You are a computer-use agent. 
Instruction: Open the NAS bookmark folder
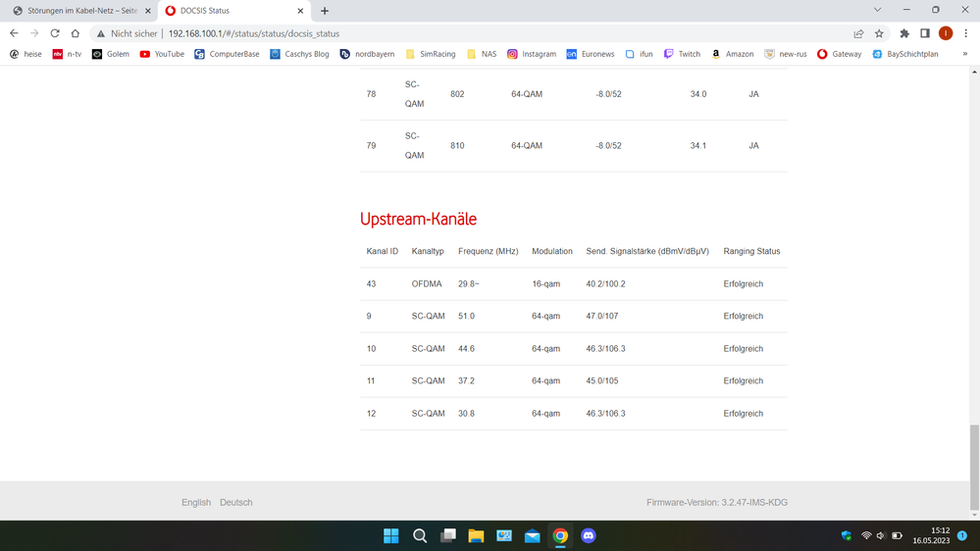(482, 54)
